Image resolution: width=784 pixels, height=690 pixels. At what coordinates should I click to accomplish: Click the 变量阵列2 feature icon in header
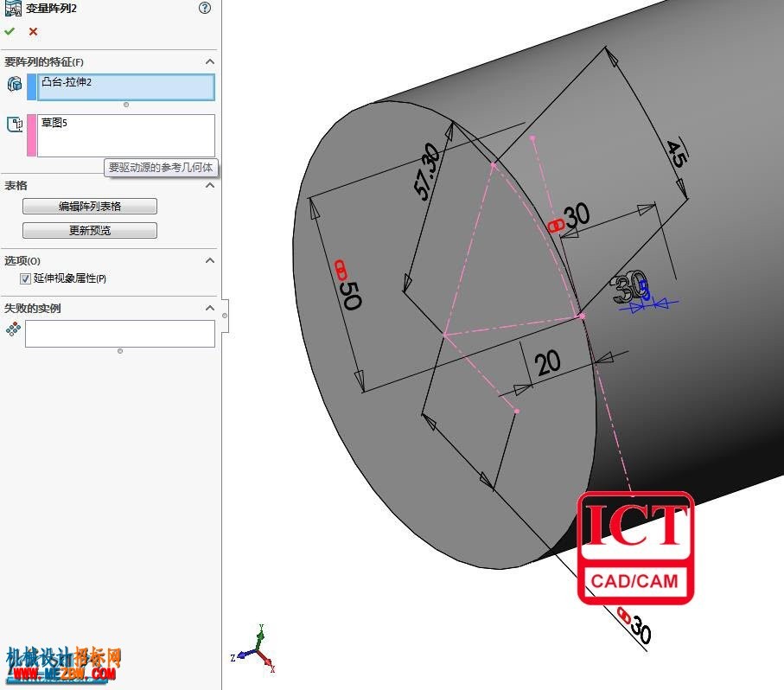[x=12, y=8]
